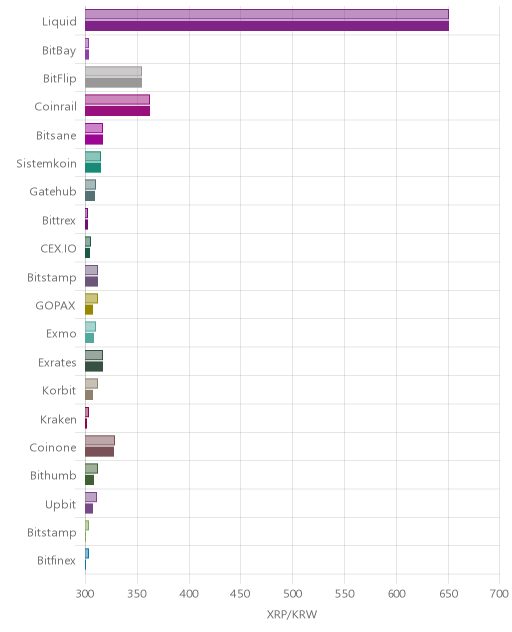Click the Bitsane purple bar
The width and height of the screenshot is (512, 632).
click(x=94, y=139)
